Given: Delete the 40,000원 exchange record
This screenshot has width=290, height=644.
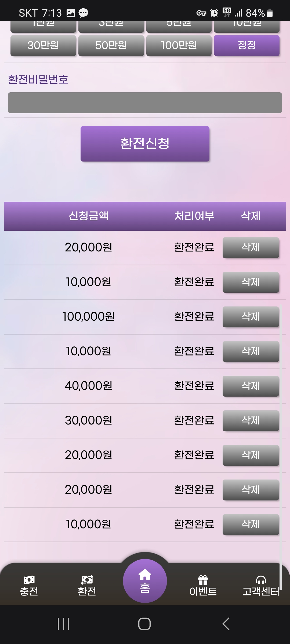Looking at the screenshot, I should point(251,386).
